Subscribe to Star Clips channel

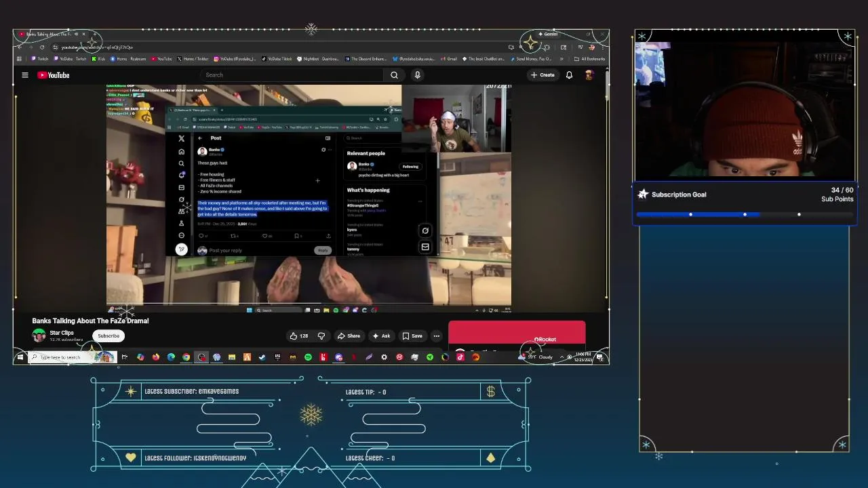tap(108, 335)
